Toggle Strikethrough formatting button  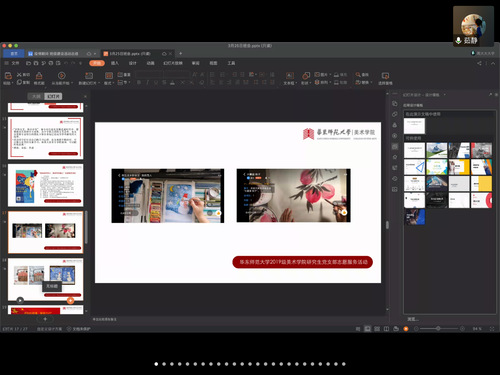pyautogui.click(x=164, y=82)
